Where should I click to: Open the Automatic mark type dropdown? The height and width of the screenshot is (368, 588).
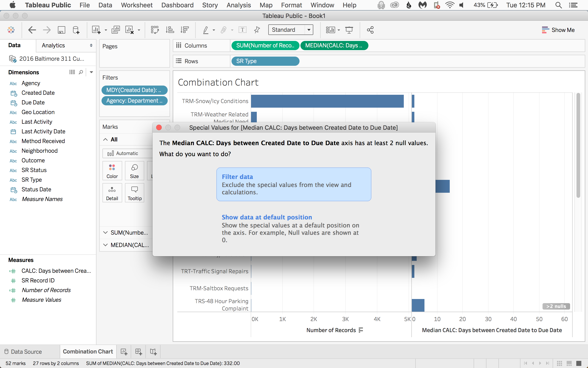pos(127,153)
